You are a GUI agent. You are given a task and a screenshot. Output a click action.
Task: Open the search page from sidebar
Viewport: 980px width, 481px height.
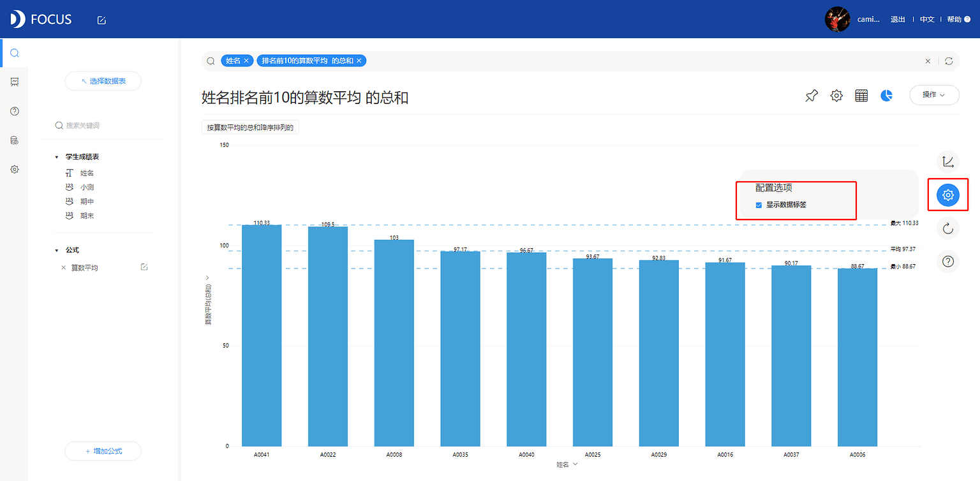14,53
